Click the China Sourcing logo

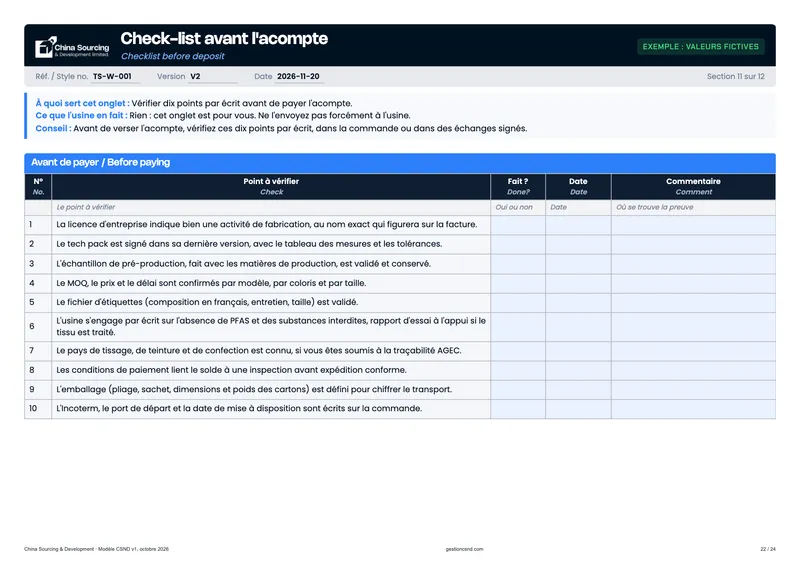click(72, 47)
